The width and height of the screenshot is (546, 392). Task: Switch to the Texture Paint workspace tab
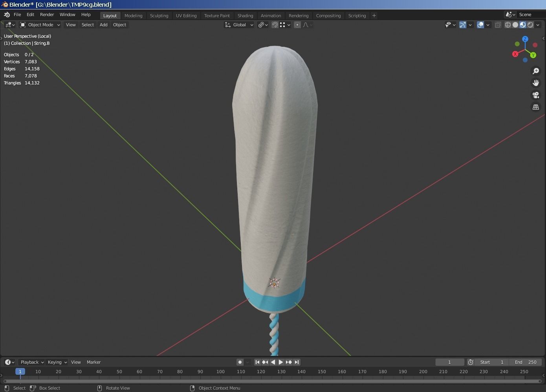(217, 16)
